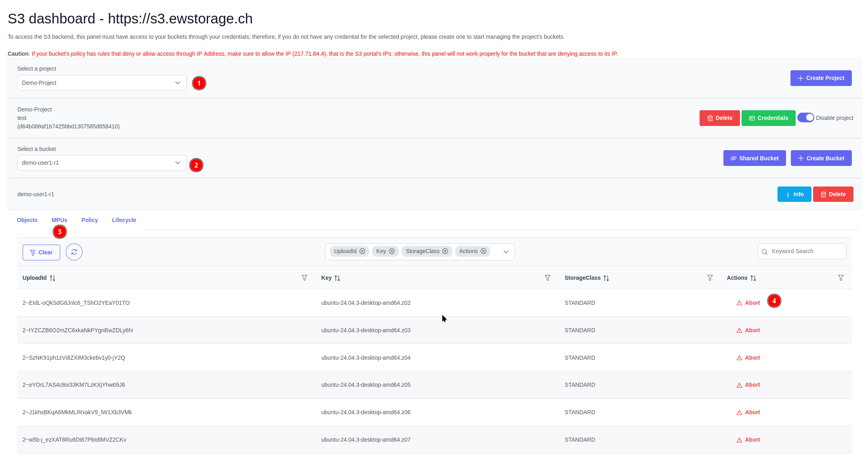
Task: Open the Select a project dropdown
Action: 102,83
